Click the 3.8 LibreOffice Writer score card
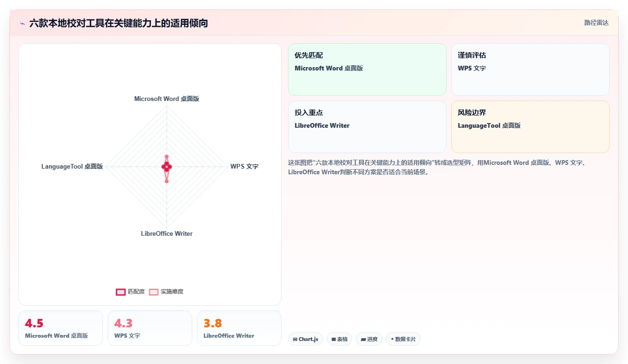 [x=239, y=328]
